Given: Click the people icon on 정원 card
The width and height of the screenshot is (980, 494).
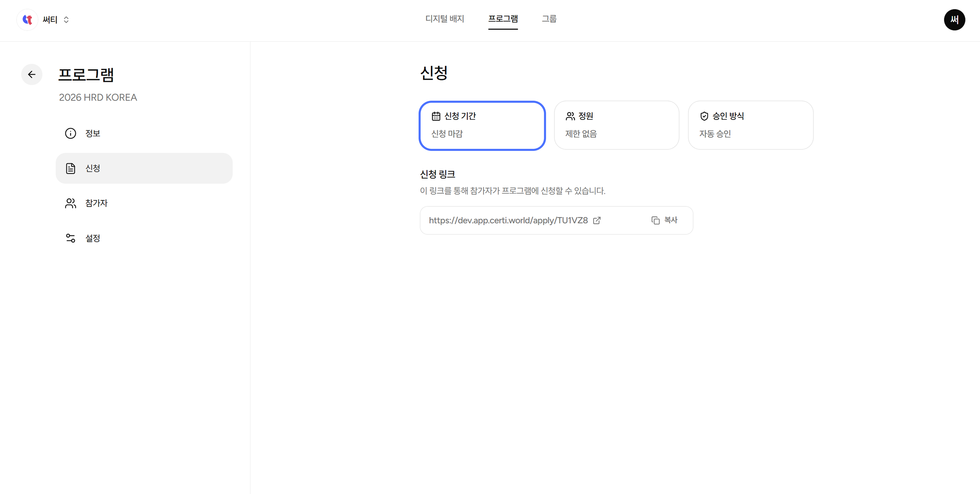Looking at the screenshot, I should coord(570,116).
